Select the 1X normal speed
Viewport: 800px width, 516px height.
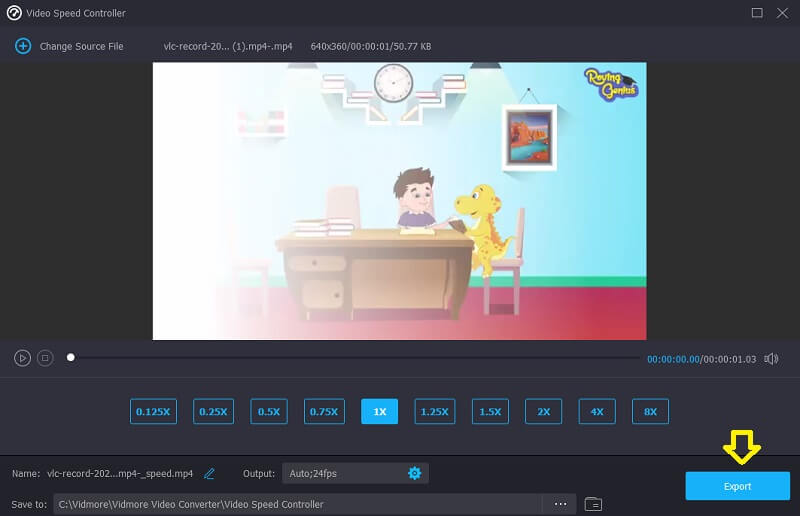coord(380,411)
